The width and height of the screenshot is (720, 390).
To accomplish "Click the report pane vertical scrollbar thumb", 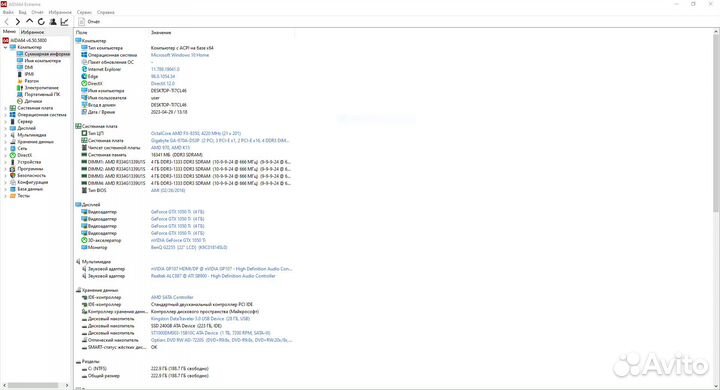I will (716, 124).
